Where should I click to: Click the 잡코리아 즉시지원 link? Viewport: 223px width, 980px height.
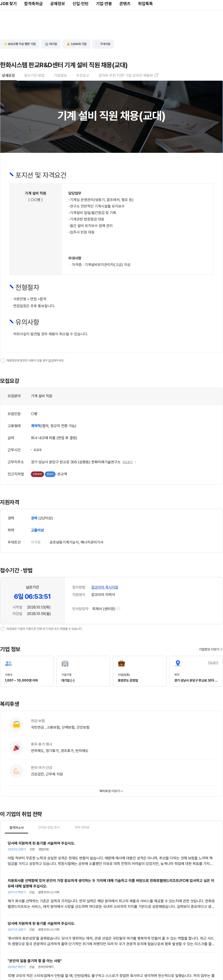(x=105, y=587)
